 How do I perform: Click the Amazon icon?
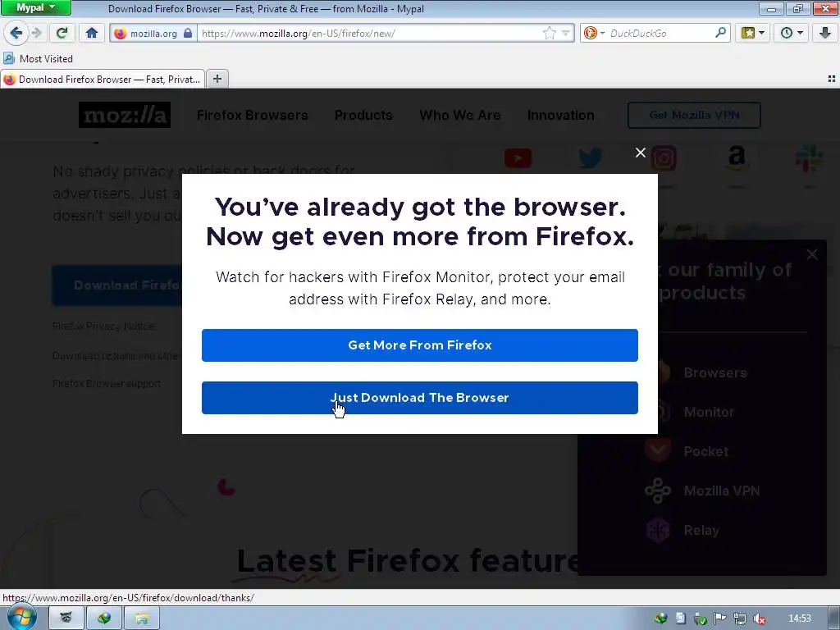pos(737,158)
